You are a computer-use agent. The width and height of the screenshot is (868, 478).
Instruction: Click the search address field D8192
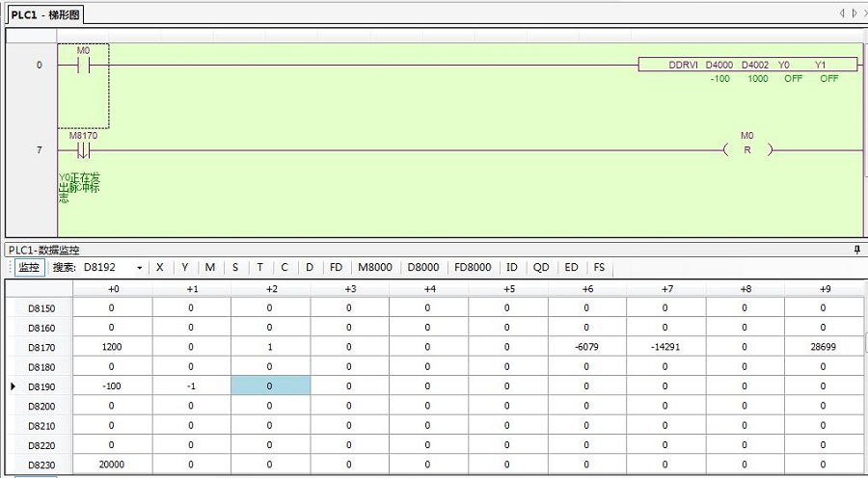(x=108, y=267)
